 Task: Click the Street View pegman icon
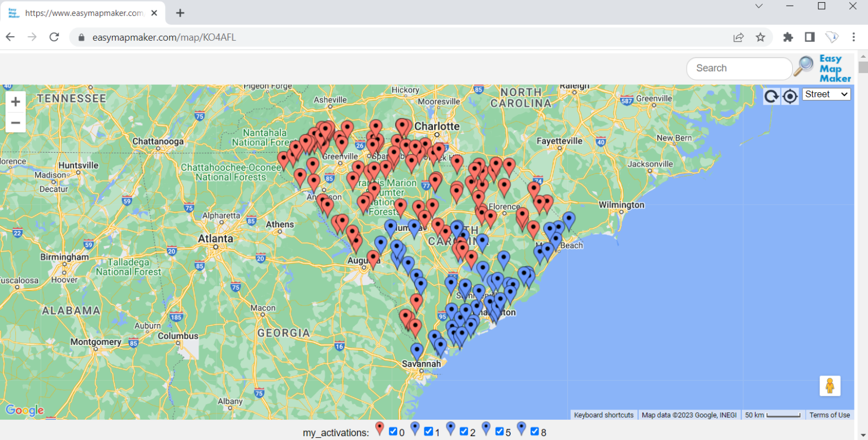click(830, 386)
